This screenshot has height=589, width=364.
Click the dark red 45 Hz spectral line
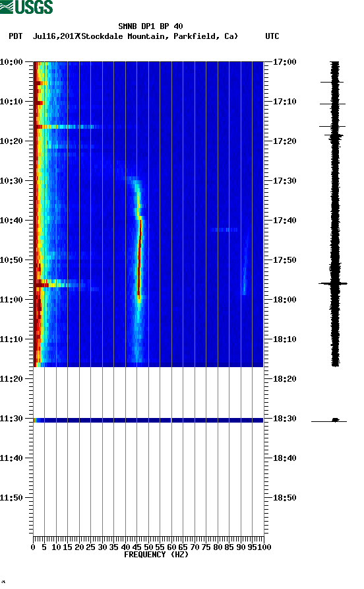139,260
